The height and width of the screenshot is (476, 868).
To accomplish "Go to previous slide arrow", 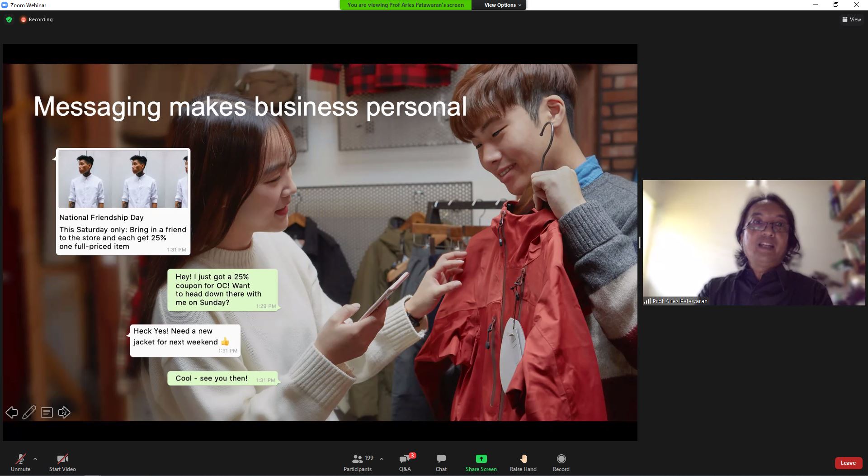I will (x=12, y=412).
